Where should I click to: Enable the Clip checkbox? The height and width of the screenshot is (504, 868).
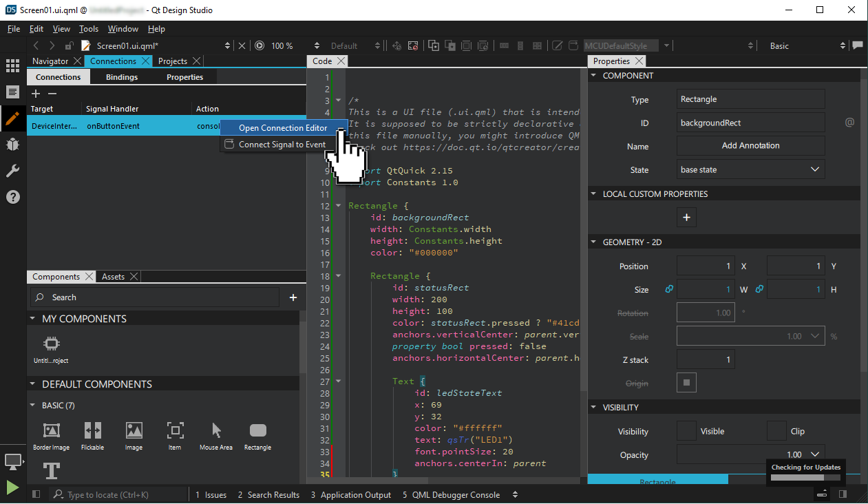tap(776, 431)
